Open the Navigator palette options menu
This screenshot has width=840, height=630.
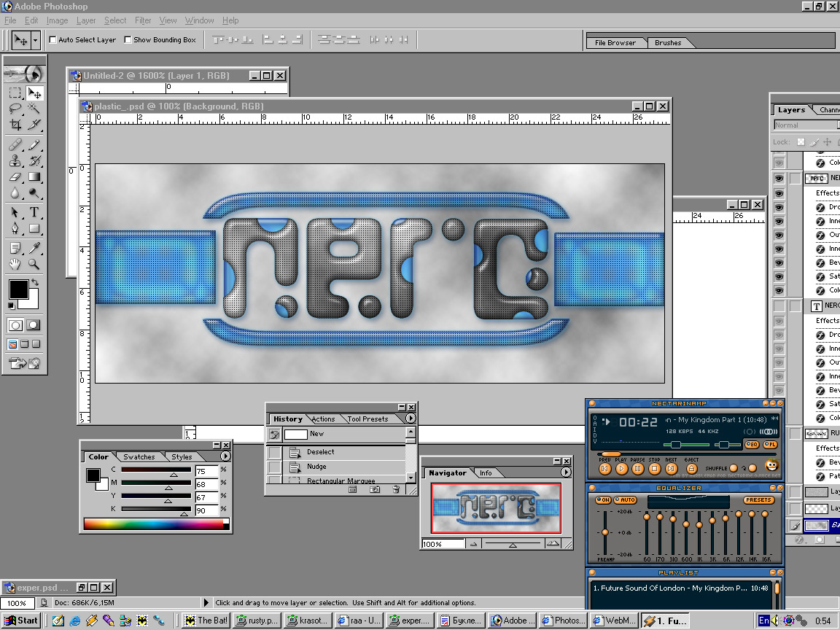click(566, 472)
